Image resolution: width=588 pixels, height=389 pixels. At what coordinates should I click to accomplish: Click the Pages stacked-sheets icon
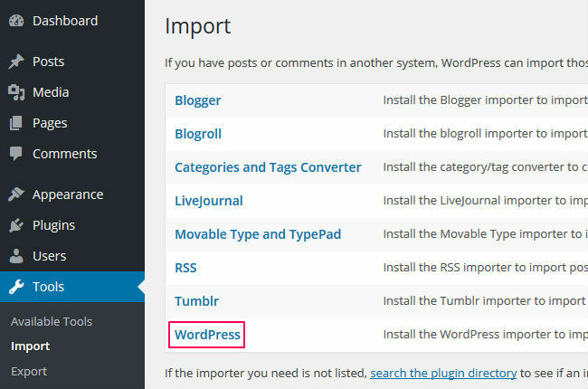point(16,123)
